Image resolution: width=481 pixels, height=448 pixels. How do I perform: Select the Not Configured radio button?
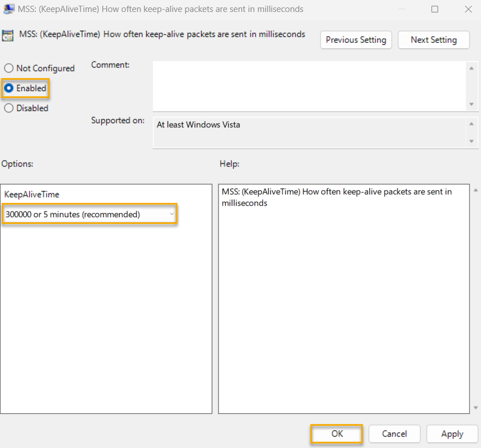point(9,68)
